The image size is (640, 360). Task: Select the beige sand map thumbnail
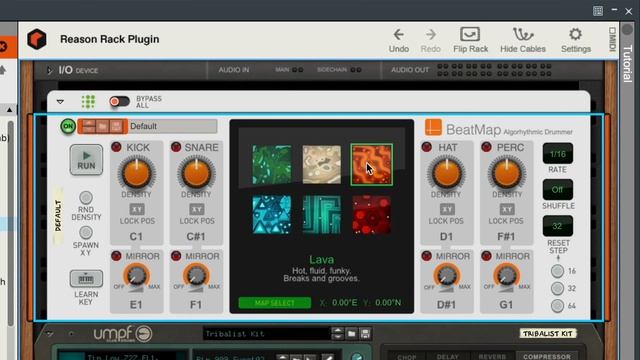pyautogui.click(x=322, y=164)
